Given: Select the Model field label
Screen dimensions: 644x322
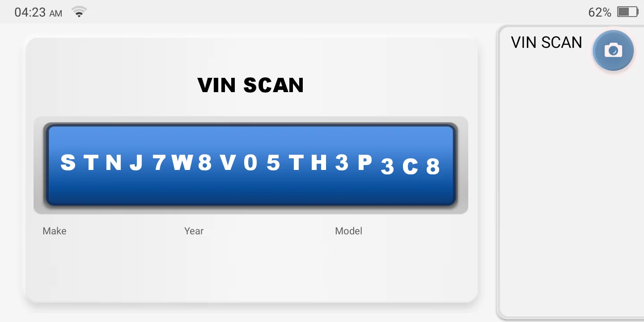Looking at the screenshot, I should click(x=348, y=231).
